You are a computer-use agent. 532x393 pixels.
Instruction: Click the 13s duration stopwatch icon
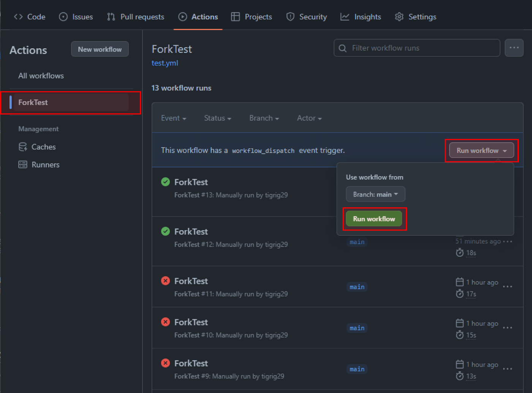tap(460, 376)
